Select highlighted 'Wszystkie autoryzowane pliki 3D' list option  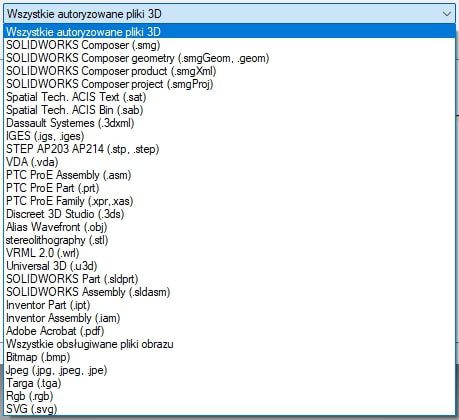tap(229, 32)
